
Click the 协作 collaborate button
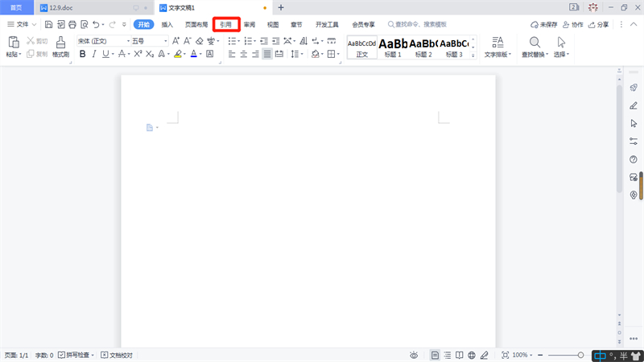click(573, 25)
